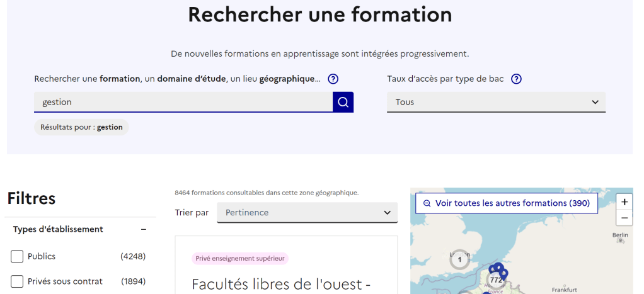The height and width of the screenshot is (294, 644).
Task: Tick the Privés sous contrat checkbox
Action: 17,281
